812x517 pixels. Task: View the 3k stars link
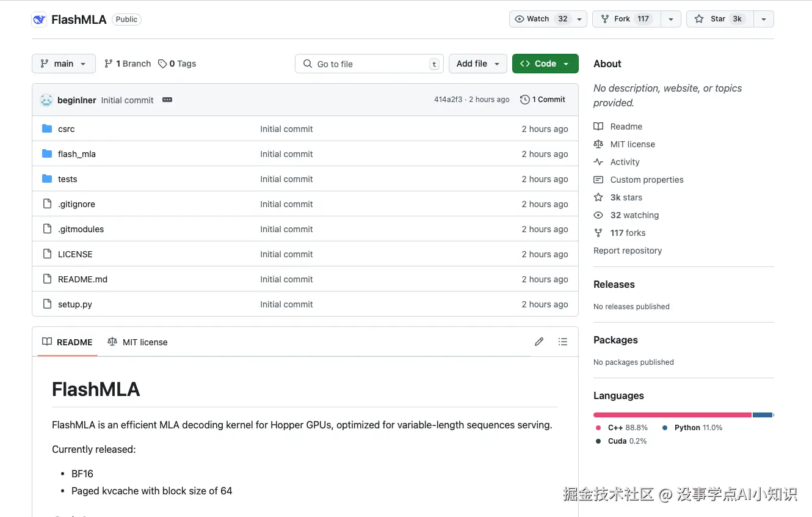click(x=618, y=197)
